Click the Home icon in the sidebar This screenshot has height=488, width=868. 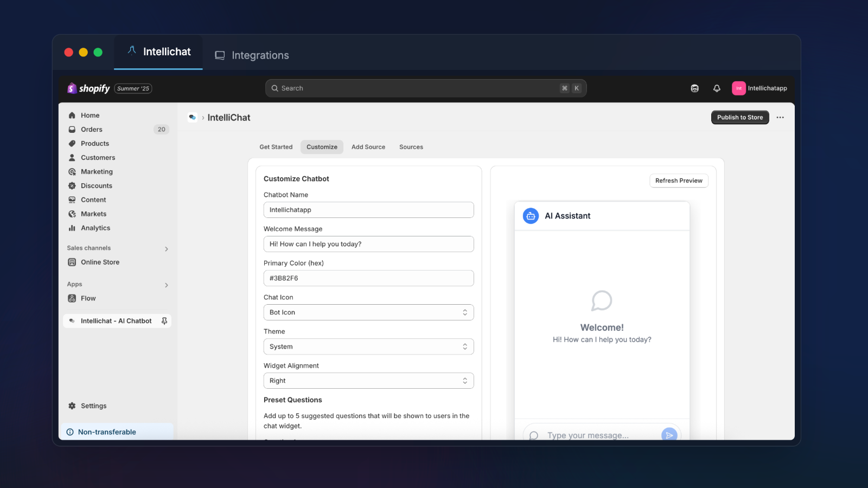72,115
